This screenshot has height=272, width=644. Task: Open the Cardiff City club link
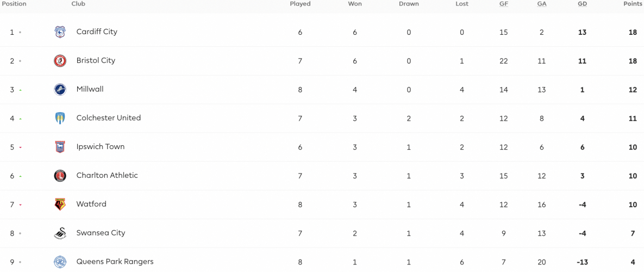click(x=97, y=32)
